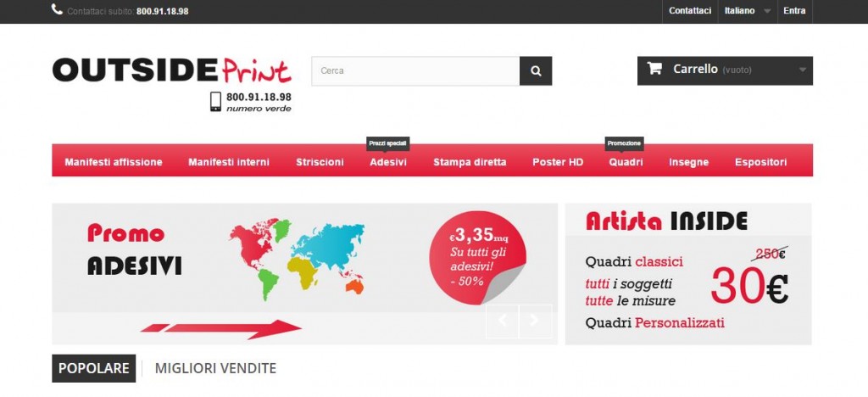Select the Quadri menu item

point(626,162)
